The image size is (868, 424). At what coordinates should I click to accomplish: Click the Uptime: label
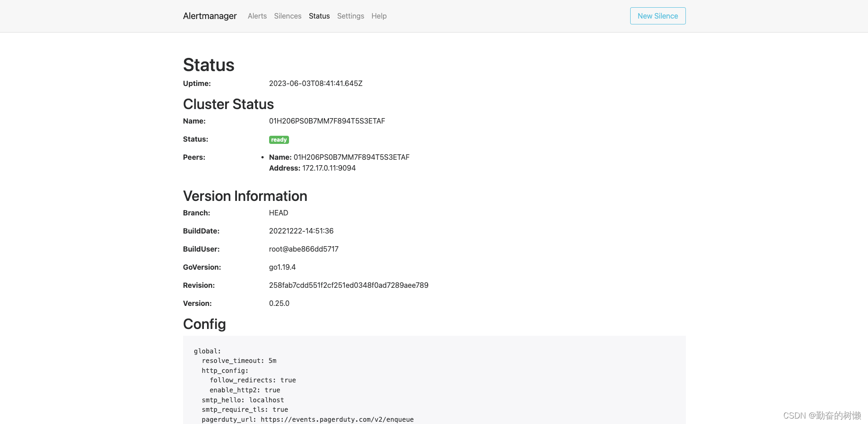pyautogui.click(x=197, y=83)
